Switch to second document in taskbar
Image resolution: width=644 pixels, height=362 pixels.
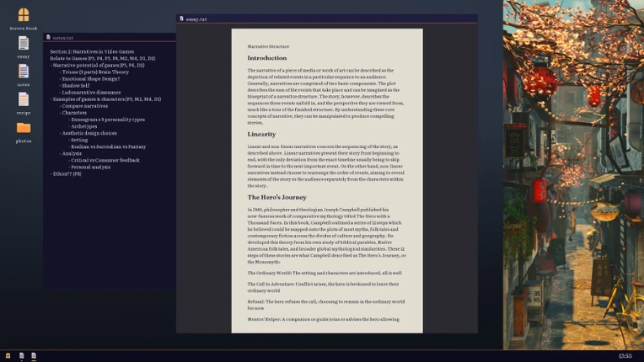(x=34, y=356)
